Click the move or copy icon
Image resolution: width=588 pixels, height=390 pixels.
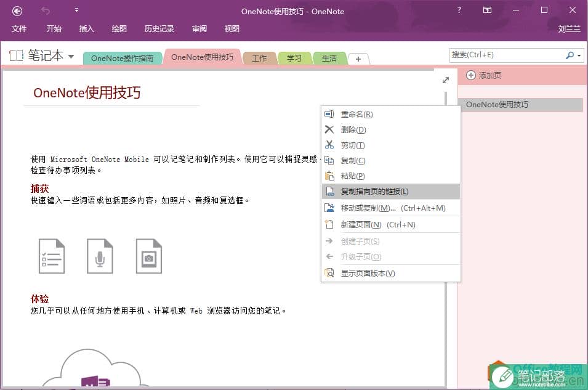[329, 208]
